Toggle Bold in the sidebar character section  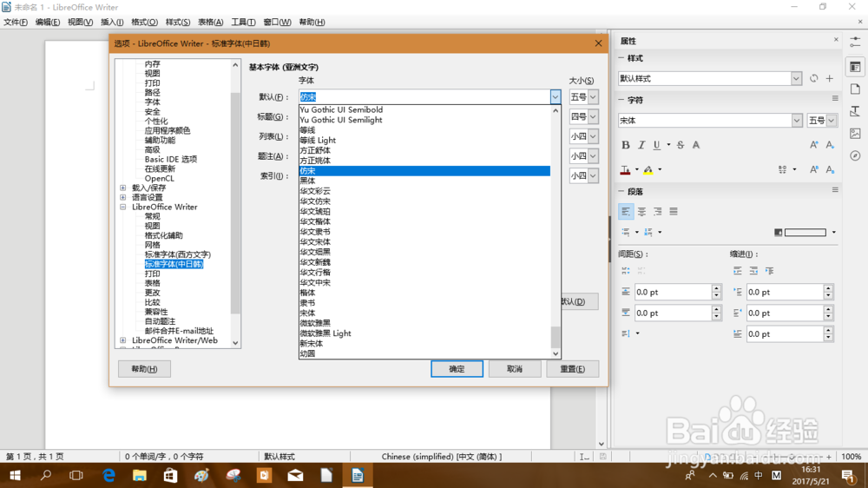click(x=626, y=145)
